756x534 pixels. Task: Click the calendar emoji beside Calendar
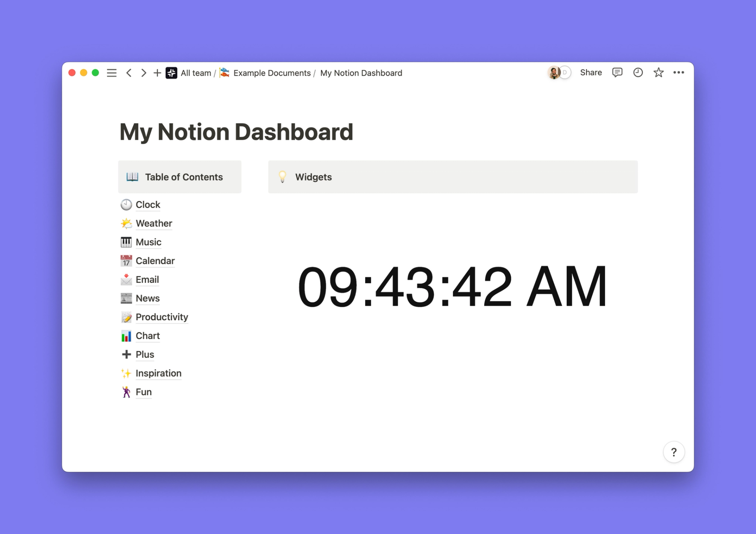click(126, 261)
